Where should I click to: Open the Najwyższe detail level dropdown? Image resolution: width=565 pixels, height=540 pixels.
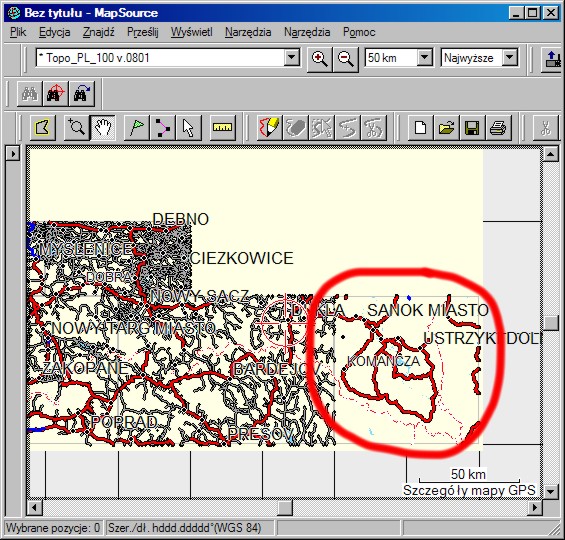(510, 58)
